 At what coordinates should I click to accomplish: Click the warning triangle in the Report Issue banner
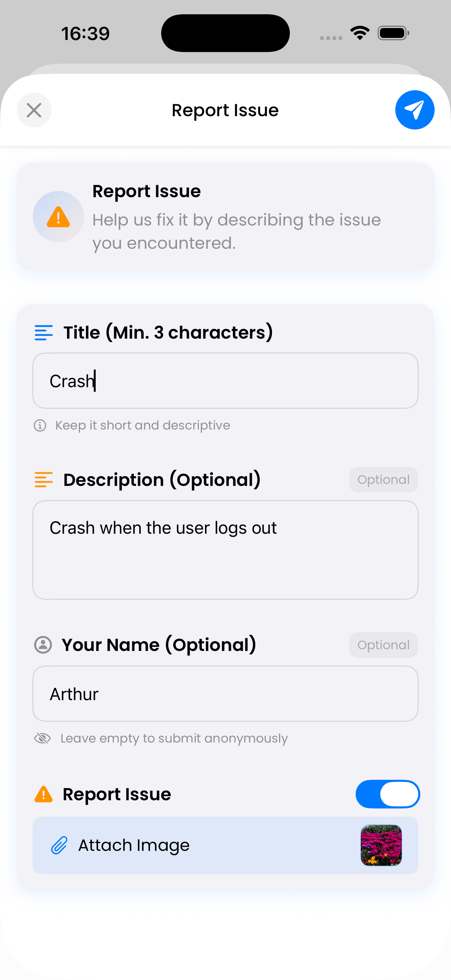[x=58, y=216]
